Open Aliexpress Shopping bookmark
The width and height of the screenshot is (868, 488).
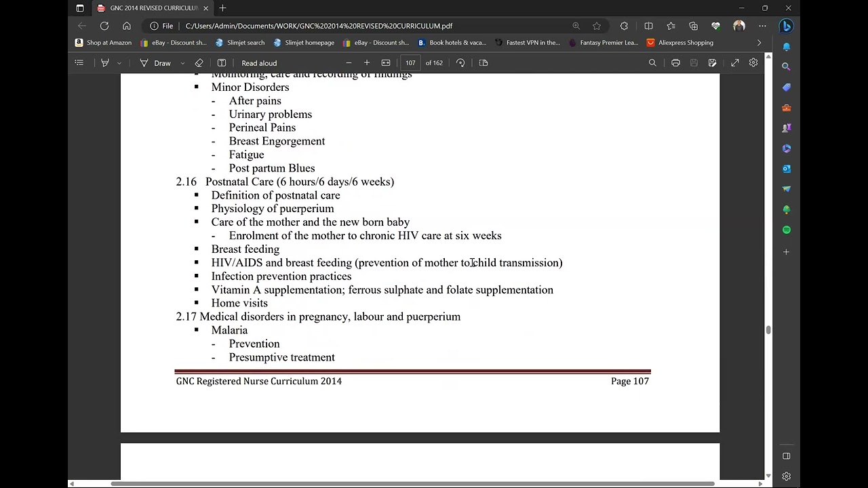point(680,43)
